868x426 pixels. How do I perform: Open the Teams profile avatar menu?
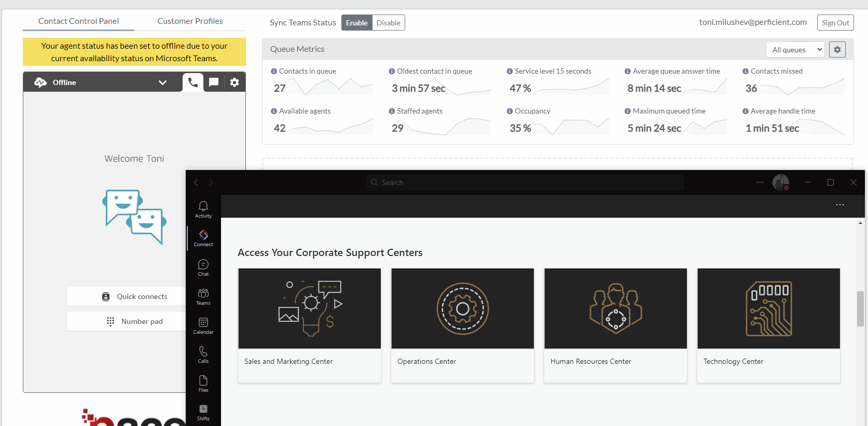coord(781,182)
